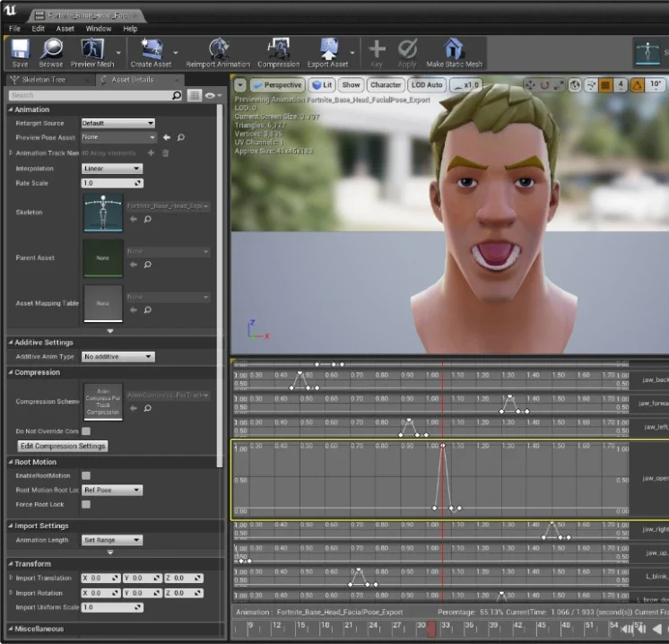The height and width of the screenshot is (644, 669).
Task: Open the eye view options in details panel
Action: 213,96
